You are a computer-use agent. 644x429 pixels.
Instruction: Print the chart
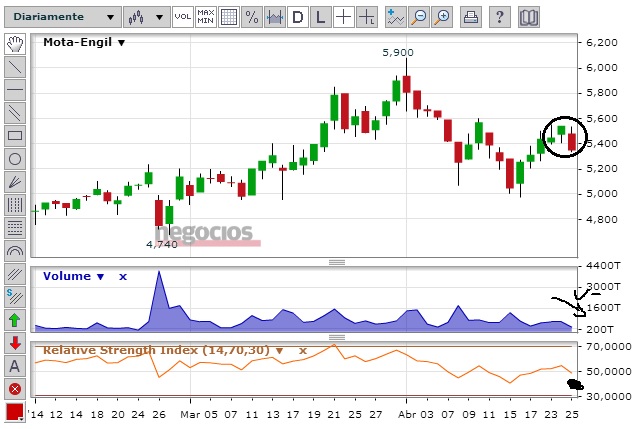(x=471, y=17)
